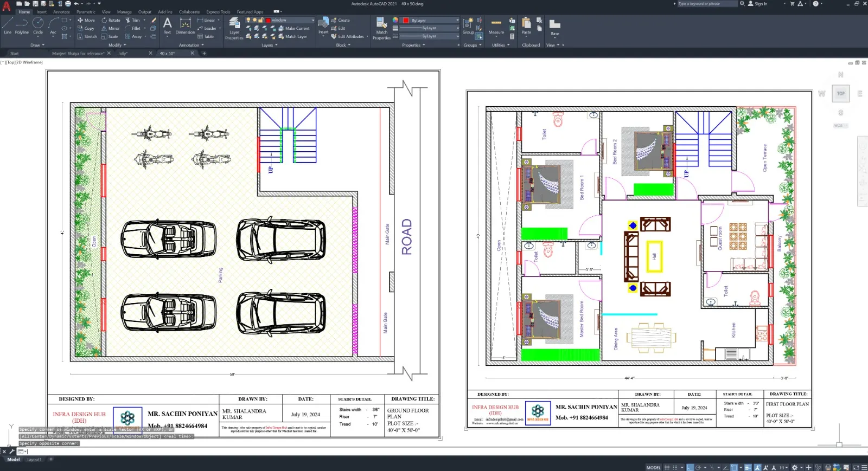
Task: Click the Match Properties tool
Action: coord(381,28)
